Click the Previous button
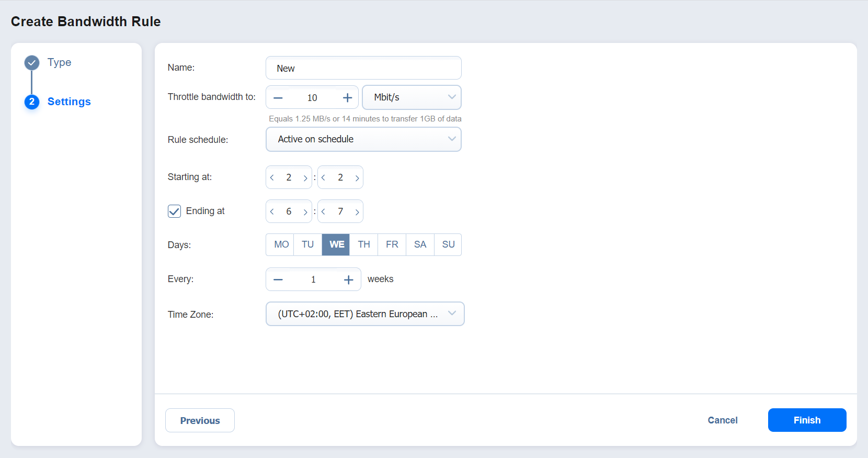Screen dimensions: 868x458 [200, 420]
